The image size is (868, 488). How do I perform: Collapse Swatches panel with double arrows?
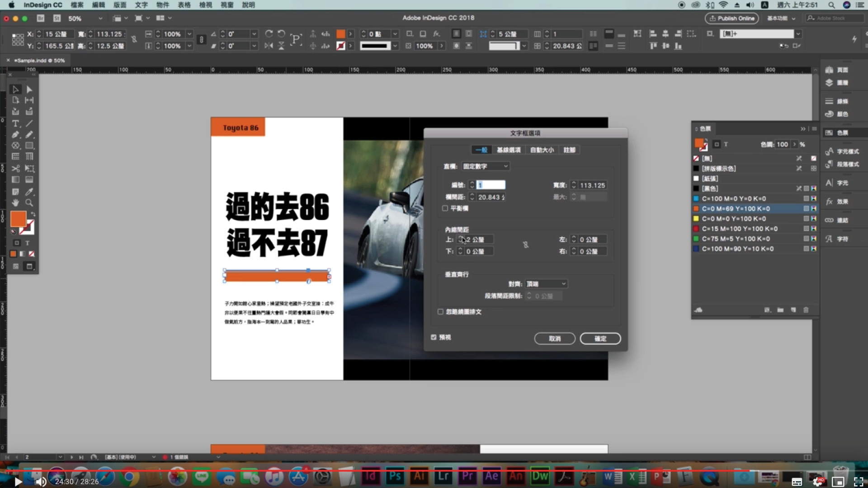pyautogui.click(x=803, y=129)
